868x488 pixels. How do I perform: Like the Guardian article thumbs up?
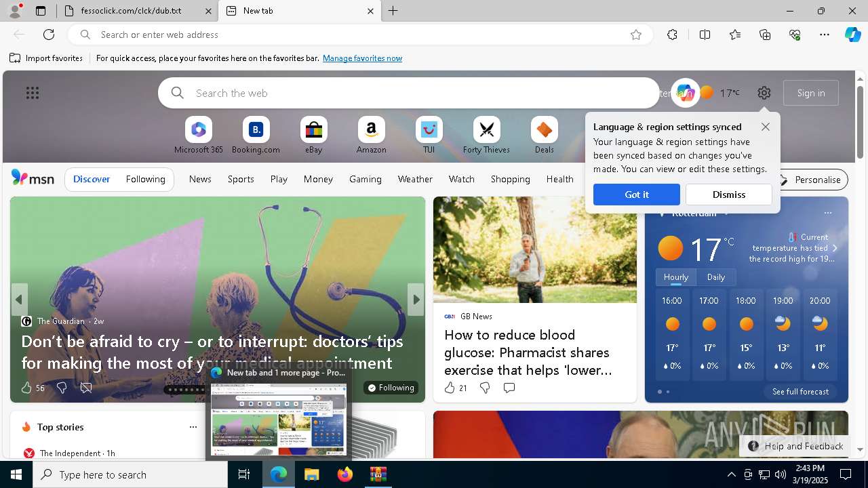point(26,388)
